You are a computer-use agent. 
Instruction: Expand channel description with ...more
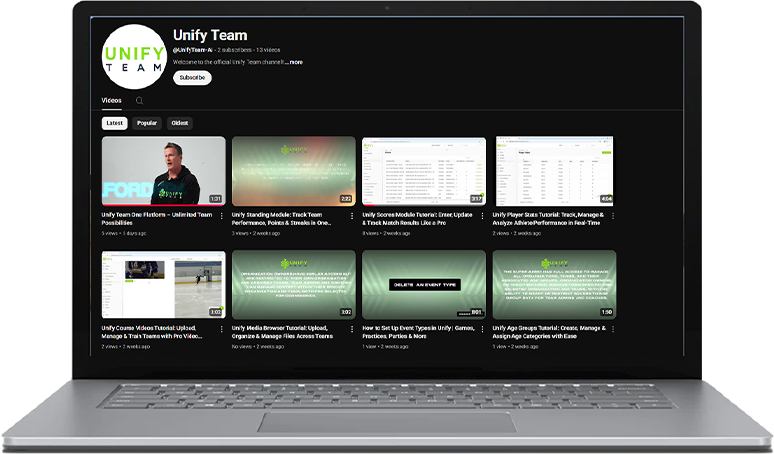[295, 62]
